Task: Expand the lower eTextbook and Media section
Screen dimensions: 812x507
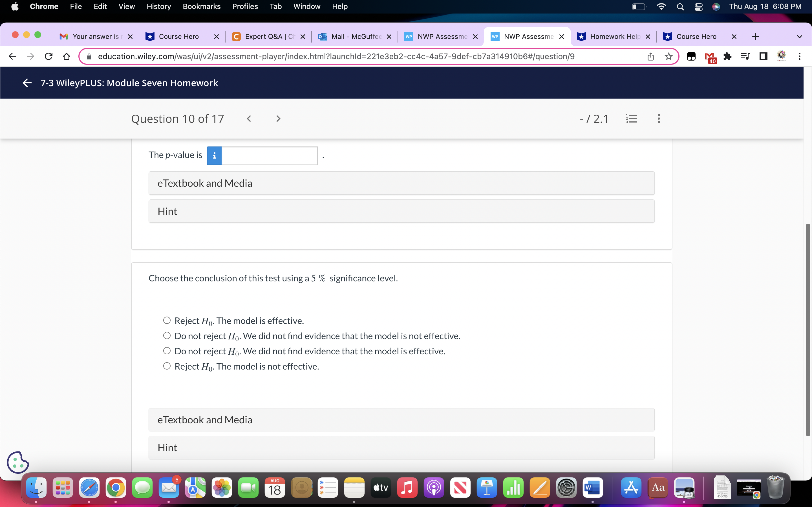Action: (401, 419)
